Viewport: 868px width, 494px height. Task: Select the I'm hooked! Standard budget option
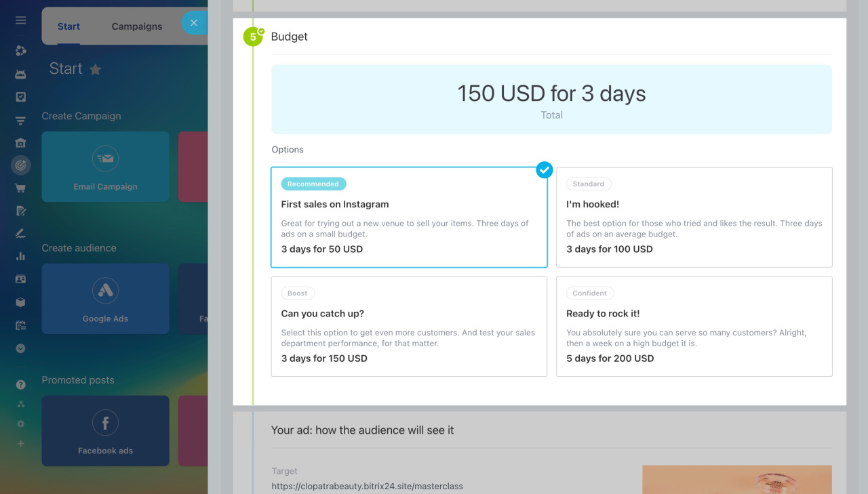point(694,218)
